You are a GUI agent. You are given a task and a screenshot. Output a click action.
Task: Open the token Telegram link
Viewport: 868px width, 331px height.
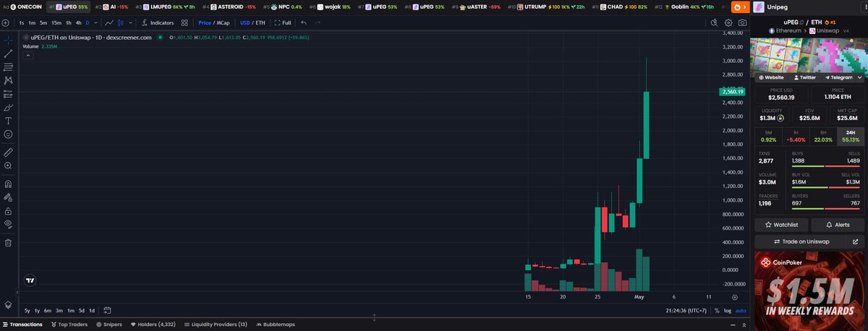tap(838, 77)
